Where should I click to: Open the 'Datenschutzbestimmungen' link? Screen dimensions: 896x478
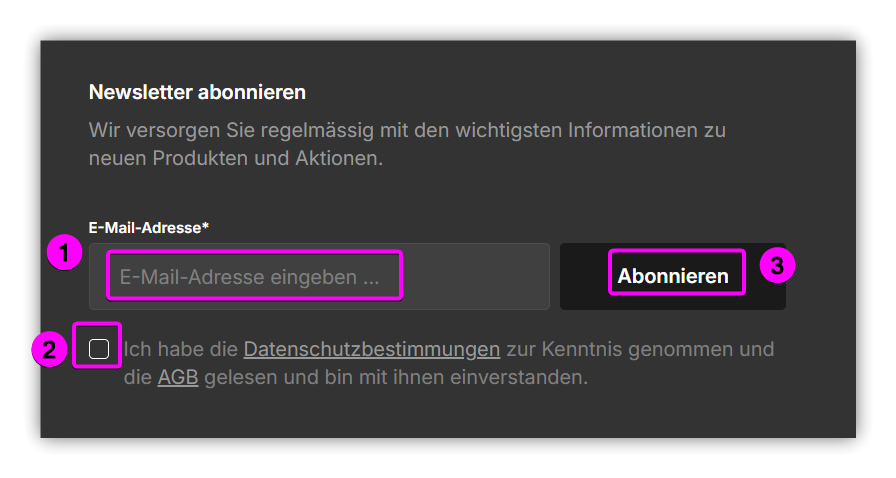[x=371, y=349]
